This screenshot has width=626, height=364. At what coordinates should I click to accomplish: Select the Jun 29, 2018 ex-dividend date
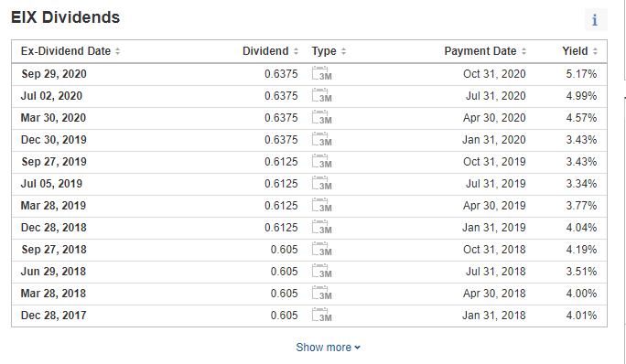point(53,272)
